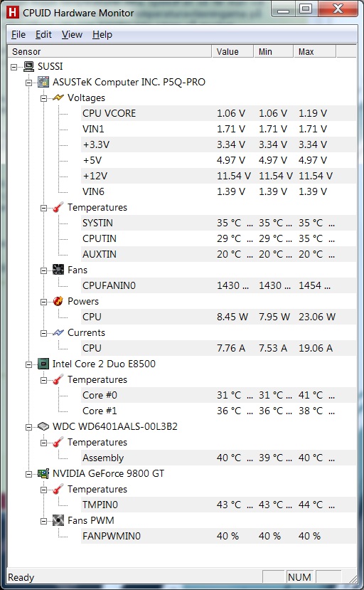Click the Fans icon under the motherboard
This screenshot has height=590, width=364.
[58, 270]
